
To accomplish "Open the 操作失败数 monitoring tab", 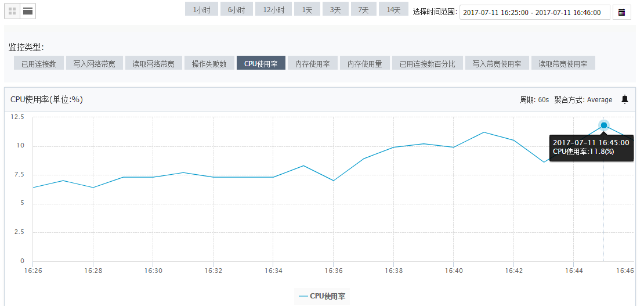I will pyautogui.click(x=209, y=64).
